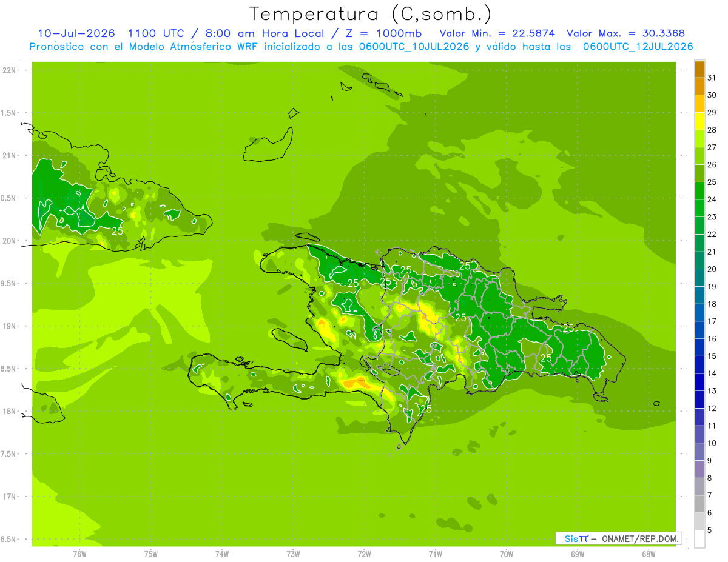This screenshot has width=728, height=562.
Task: Click the pressure level "Z = 1000mb"
Action: (x=383, y=33)
